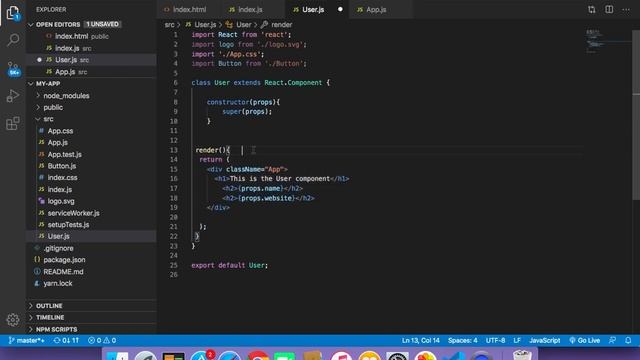640x360 pixels.
Task: Open the .gitignore file
Action: click(58, 248)
